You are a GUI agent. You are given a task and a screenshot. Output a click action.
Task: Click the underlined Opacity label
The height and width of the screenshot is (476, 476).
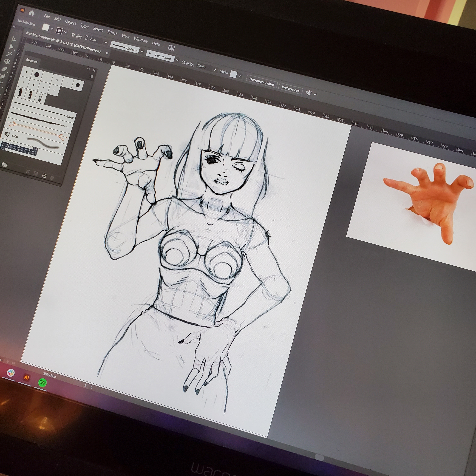tap(188, 63)
